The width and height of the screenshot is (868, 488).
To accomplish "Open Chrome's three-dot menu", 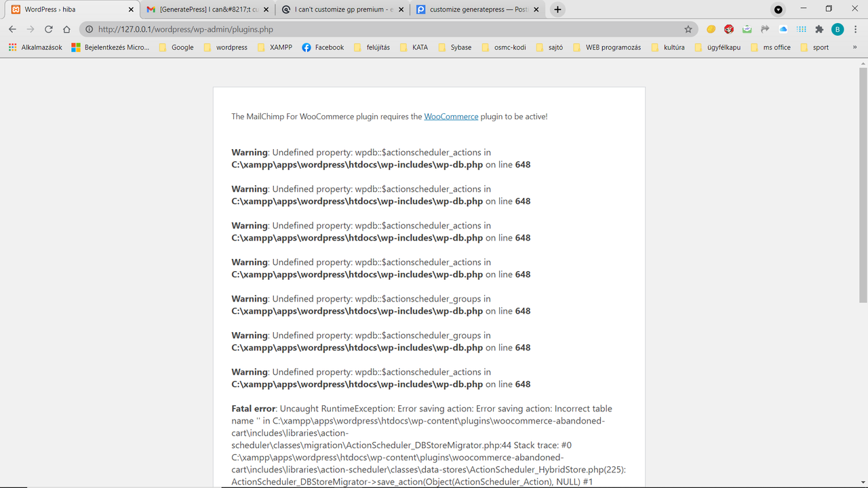I will (x=856, y=29).
